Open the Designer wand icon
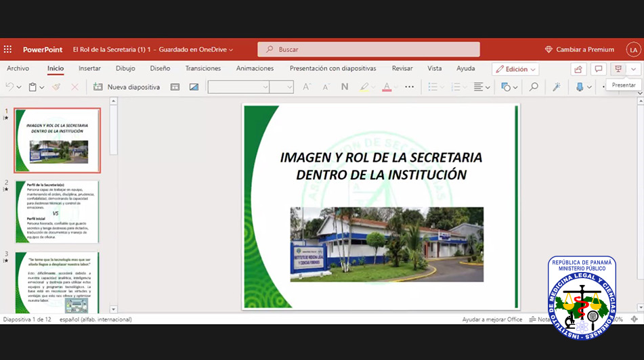This screenshot has width=644, height=360. point(557,87)
